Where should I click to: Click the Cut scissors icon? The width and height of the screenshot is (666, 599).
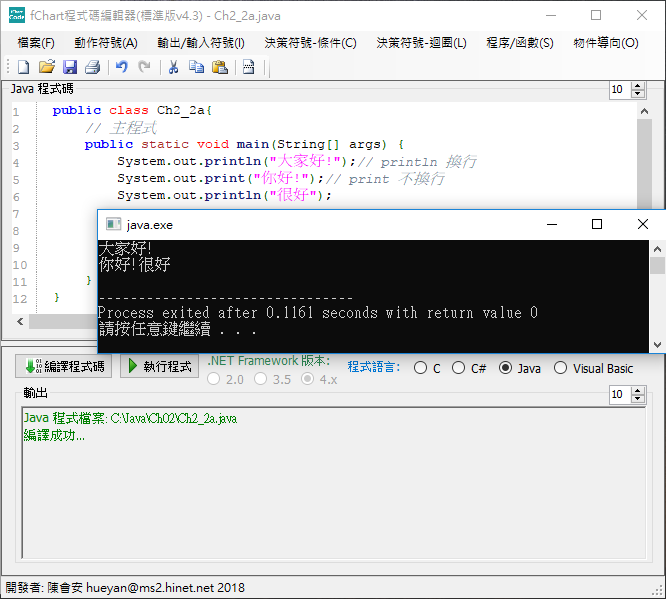[x=173, y=67]
